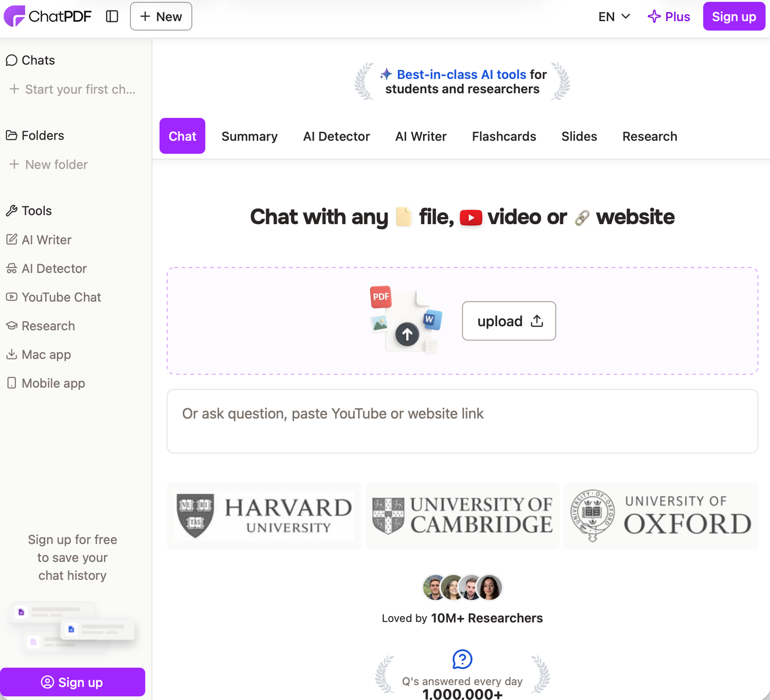
Task: Click the Tools wrench icon
Action: pos(12,211)
